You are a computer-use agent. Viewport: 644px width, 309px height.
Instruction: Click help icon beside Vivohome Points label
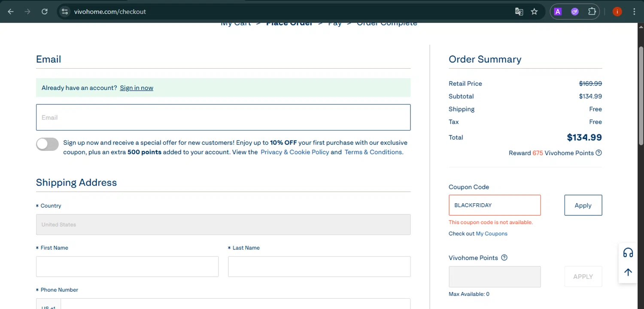[504, 258]
